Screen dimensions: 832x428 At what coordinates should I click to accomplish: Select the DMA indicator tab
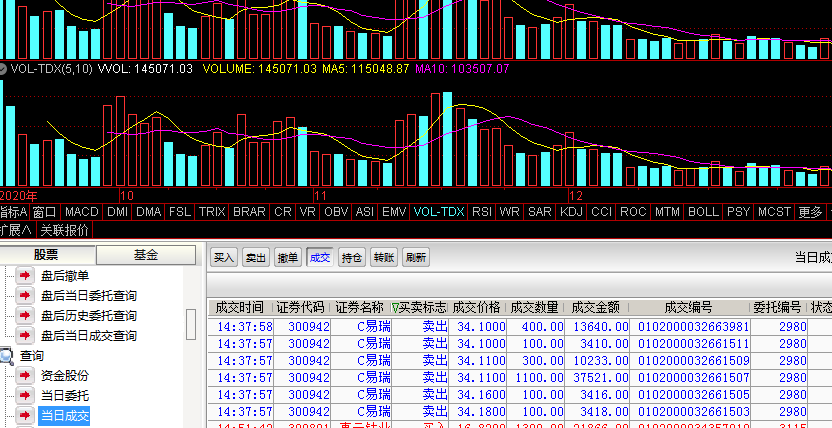pos(149,212)
